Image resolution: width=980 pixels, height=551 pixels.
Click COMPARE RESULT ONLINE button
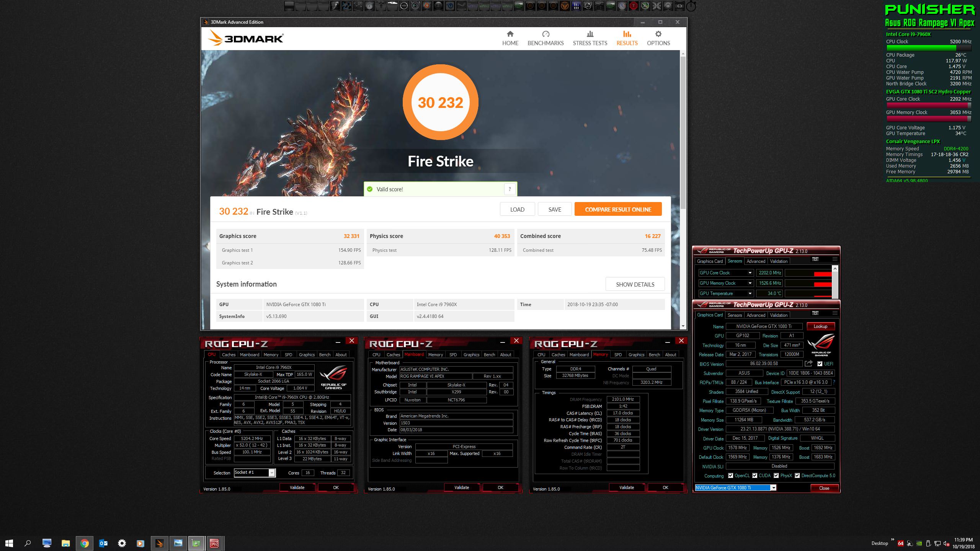(618, 209)
